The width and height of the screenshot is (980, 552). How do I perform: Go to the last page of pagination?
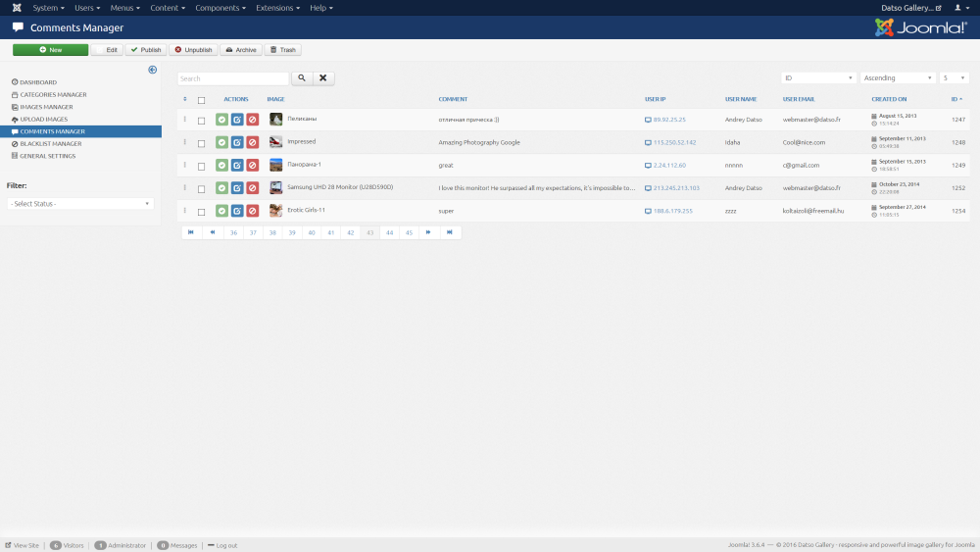449,232
